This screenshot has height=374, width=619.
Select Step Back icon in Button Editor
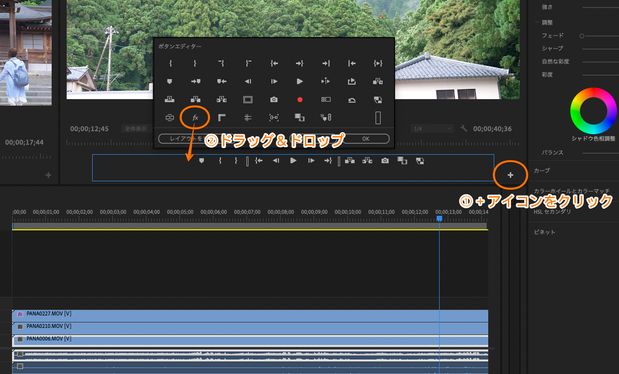tap(248, 81)
